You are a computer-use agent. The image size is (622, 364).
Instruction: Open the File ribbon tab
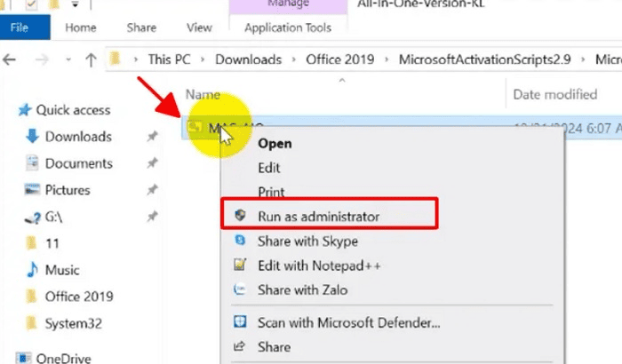point(19,28)
